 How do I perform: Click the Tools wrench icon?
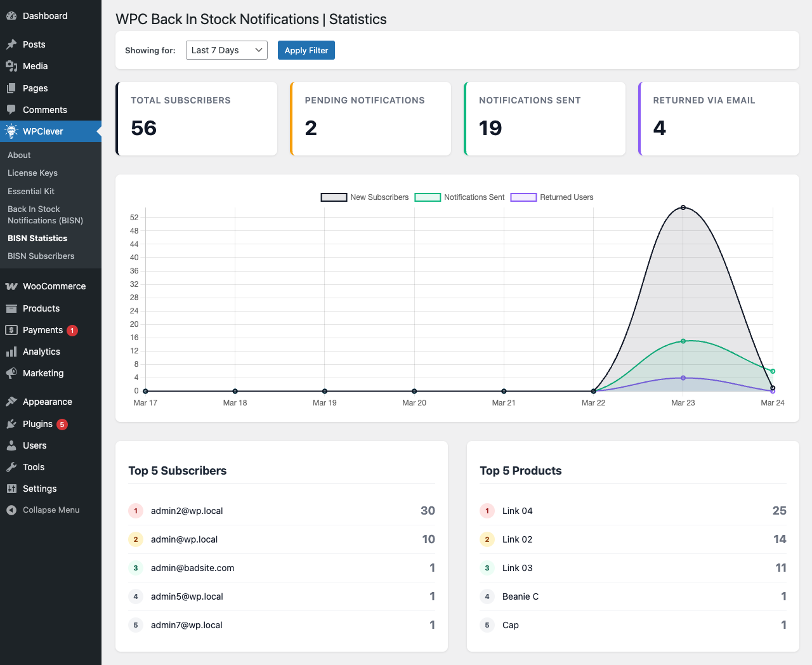11,467
